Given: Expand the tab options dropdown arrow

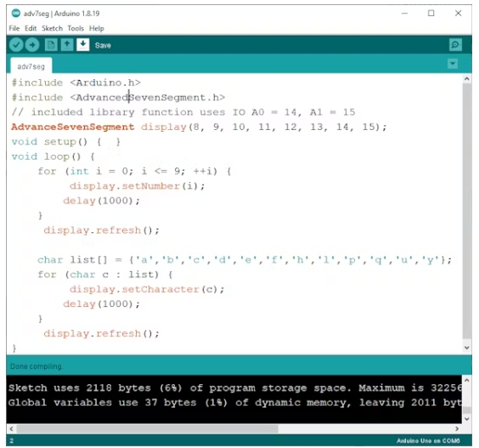Looking at the screenshot, I should point(453,64).
